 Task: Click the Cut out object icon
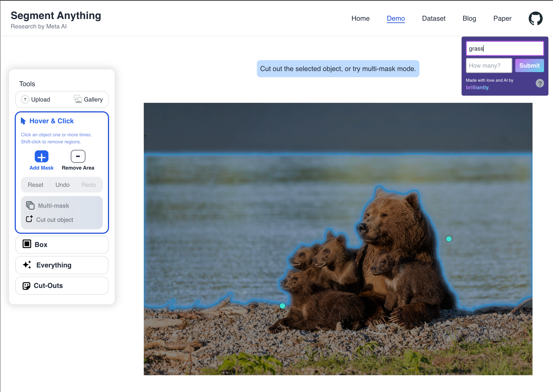pos(29,219)
